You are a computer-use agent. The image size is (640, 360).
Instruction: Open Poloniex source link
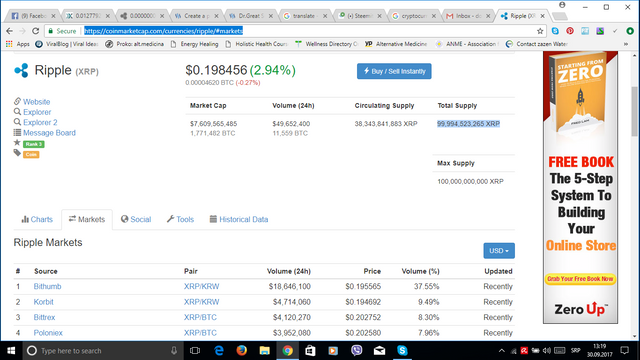coord(48,333)
